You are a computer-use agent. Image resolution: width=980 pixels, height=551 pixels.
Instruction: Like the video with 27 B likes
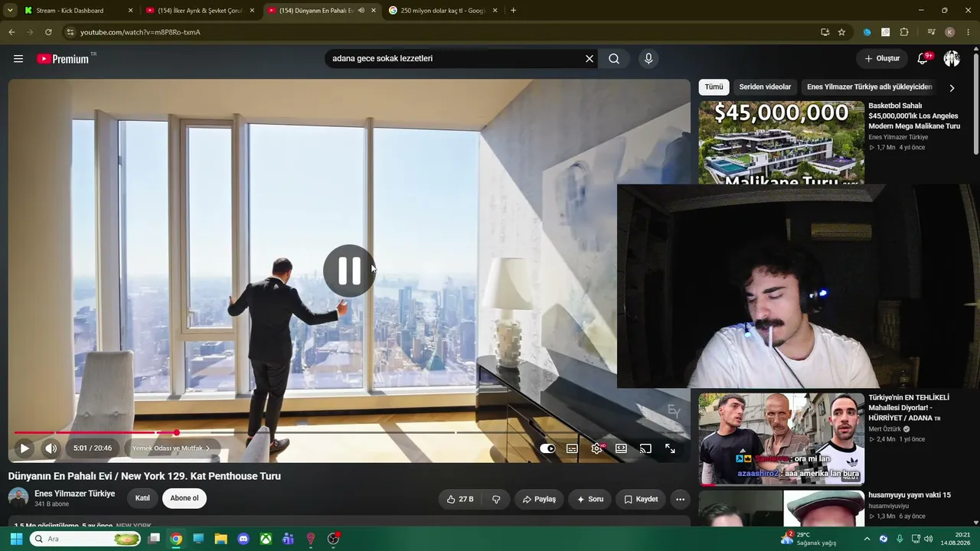[x=460, y=499]
